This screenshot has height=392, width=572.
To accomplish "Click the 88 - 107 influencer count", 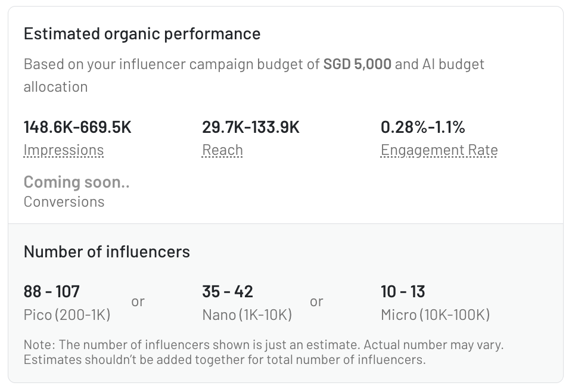I will tap(52, 291).
